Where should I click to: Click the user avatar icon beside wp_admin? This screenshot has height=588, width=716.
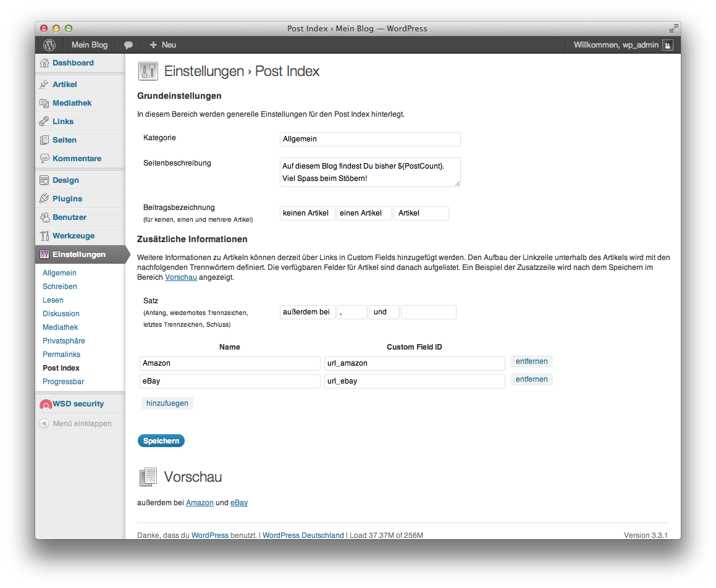[668, 45]
